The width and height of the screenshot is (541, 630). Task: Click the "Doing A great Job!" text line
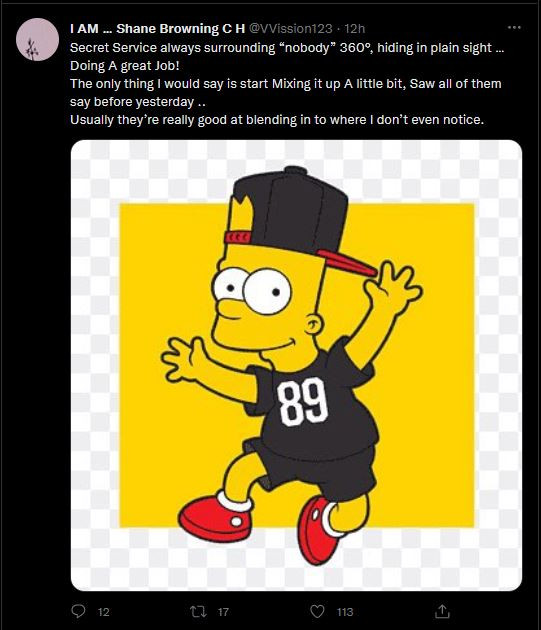click(125, 66)
